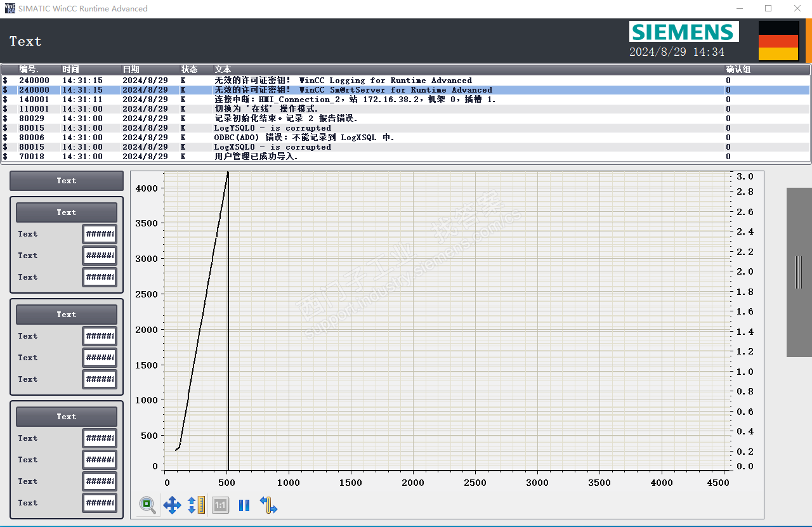Click the standalone Text button above the grouped panels
Image resolution: width=812 pixels, height=527 pixels.
(x=67, y=181)
